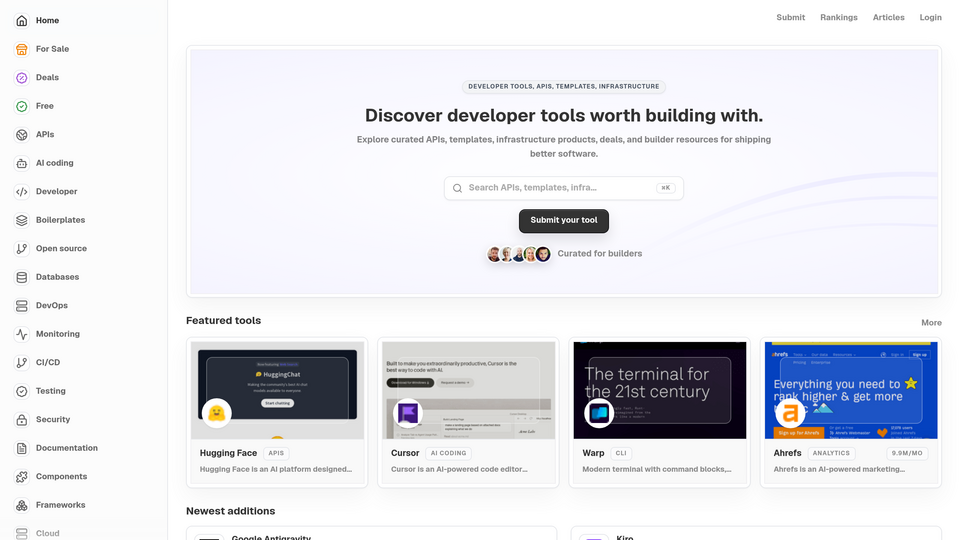Click the Cursor preview thumbnail
Viewport: 960px width, 540px height.
pyautogui.click(x=469, y=390)
